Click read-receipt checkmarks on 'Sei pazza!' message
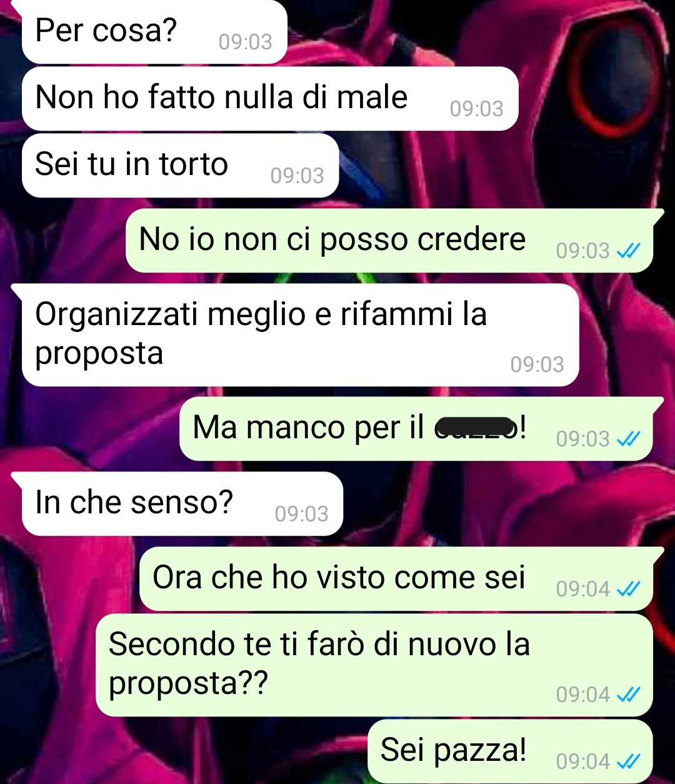Viewport: 675px width, 784px height. tap(627, 761)
